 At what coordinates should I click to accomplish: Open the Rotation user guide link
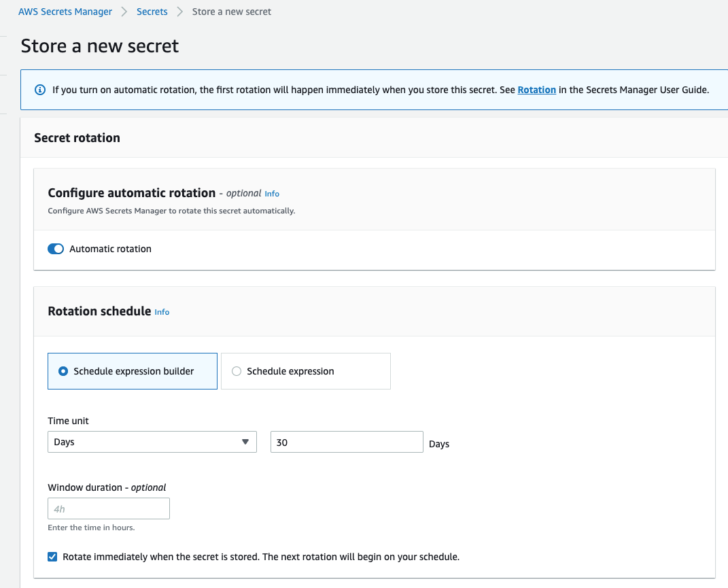pyautogui.click(x=536, y=90)
